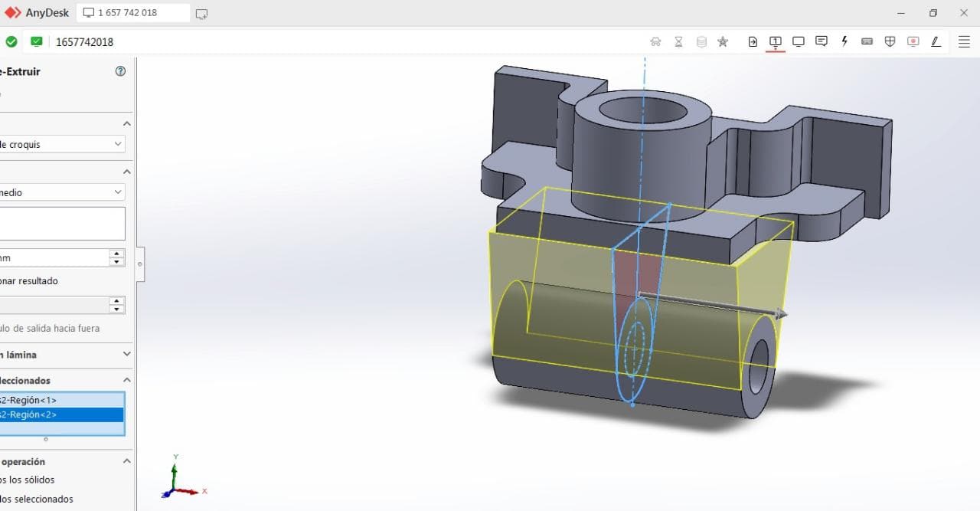Decrease the depth value with down spinner

[x=116, y=262]
